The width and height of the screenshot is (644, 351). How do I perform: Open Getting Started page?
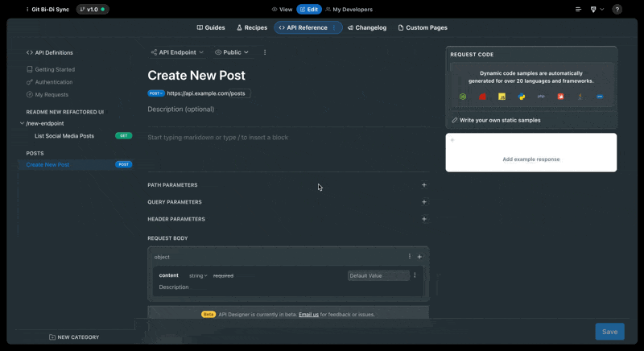51,69
